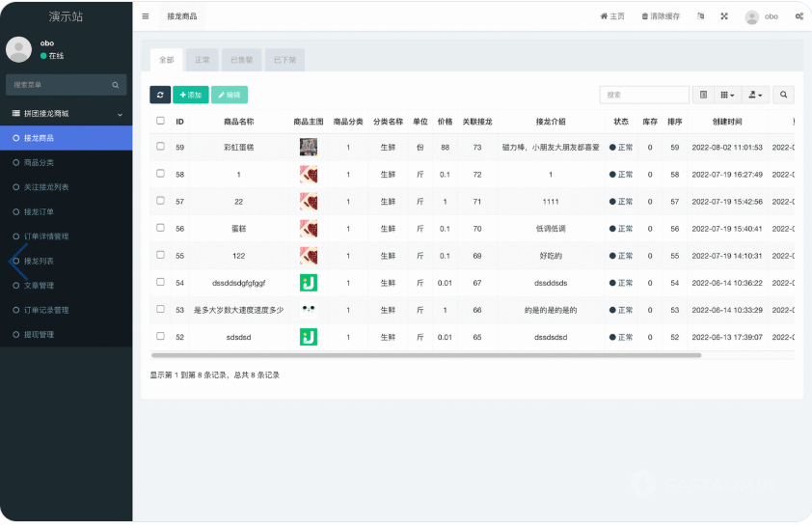Click 清除缓存 trash icon to clear cache
Image resolution: width=812 pixels, height=528 pixels.
coord(661,16)
